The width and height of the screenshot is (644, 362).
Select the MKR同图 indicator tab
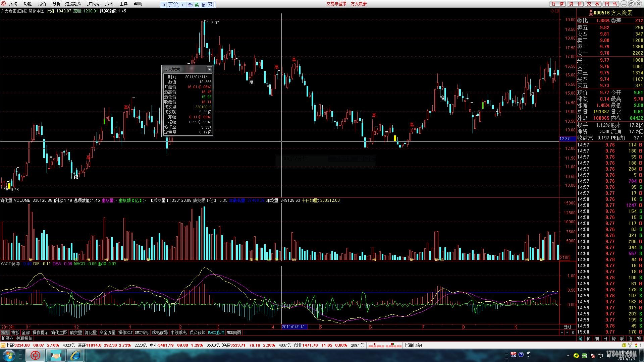(x=234, y=333)
